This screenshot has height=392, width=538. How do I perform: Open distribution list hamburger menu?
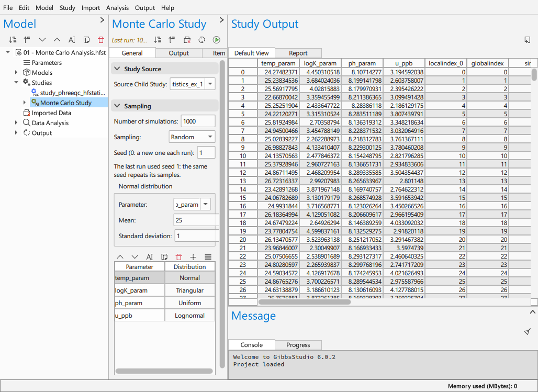[x=208, y=257]
